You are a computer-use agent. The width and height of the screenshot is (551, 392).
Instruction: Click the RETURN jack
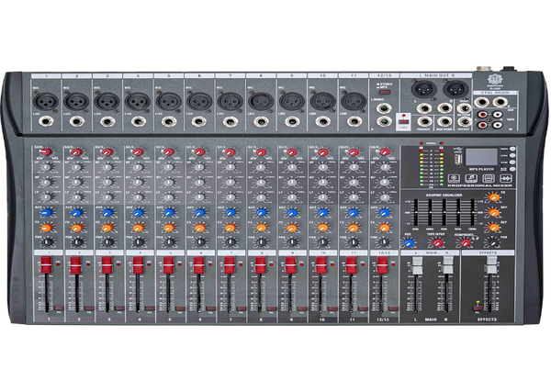click(464, 106)
